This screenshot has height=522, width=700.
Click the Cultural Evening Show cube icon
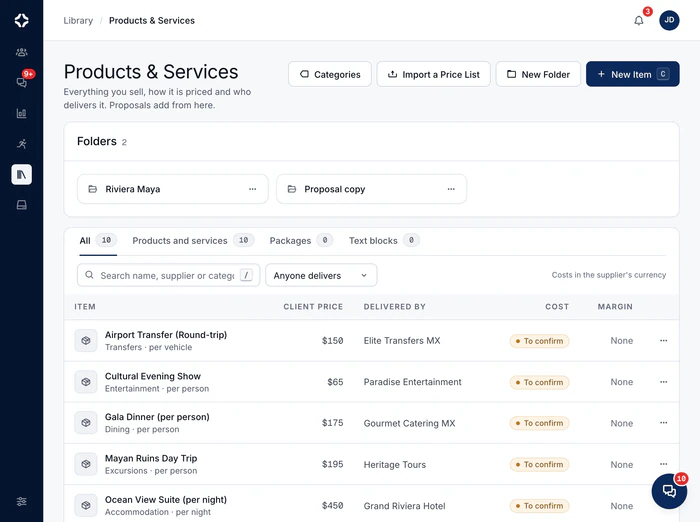click(x=86, y=382)
